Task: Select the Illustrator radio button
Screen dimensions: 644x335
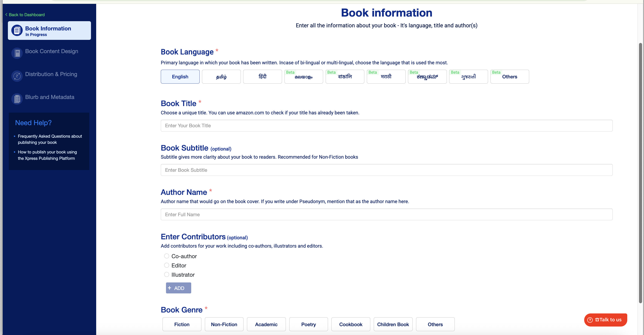Action: tap(167, 275)
